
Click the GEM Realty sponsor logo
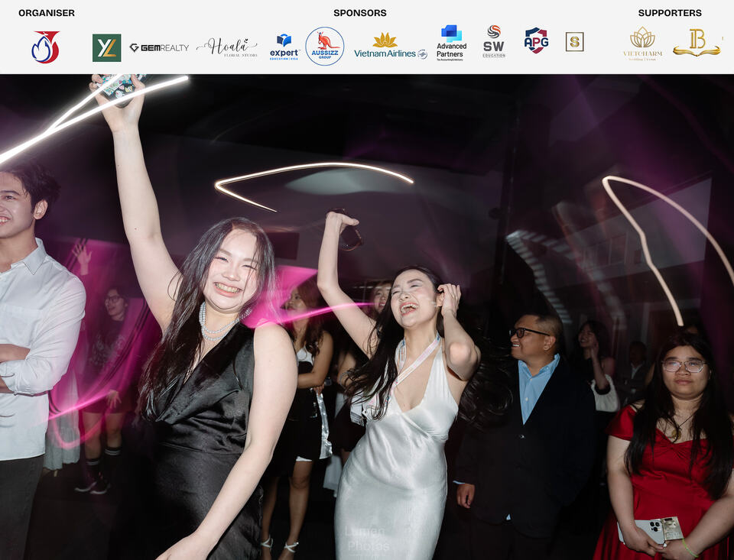coord(159,47)
